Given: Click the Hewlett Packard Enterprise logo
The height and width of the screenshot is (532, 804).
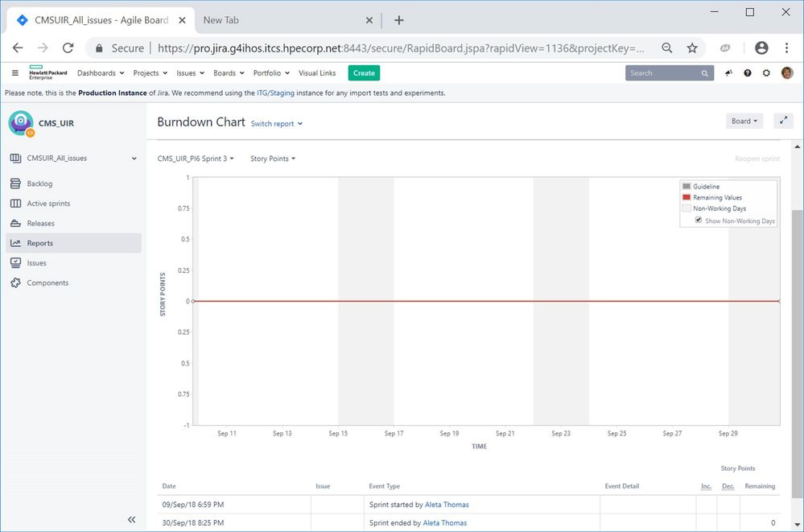Looking at the screenshot, I should coord(47,73).
